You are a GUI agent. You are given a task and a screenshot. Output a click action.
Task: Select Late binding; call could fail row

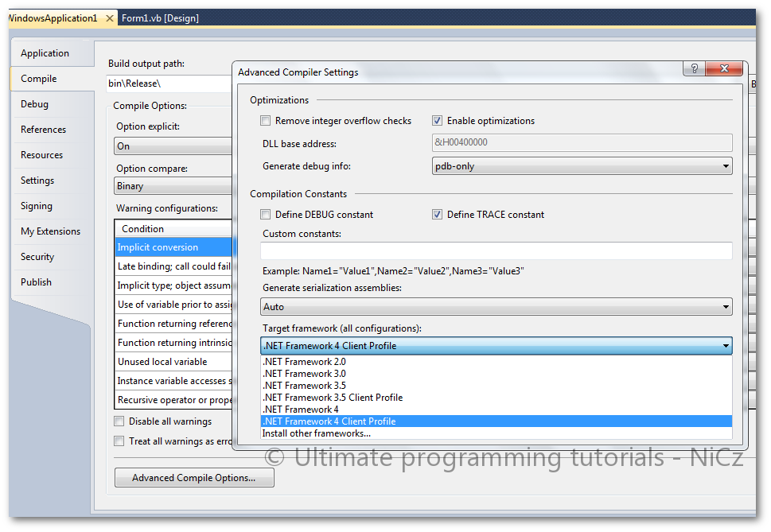point(173,266)
